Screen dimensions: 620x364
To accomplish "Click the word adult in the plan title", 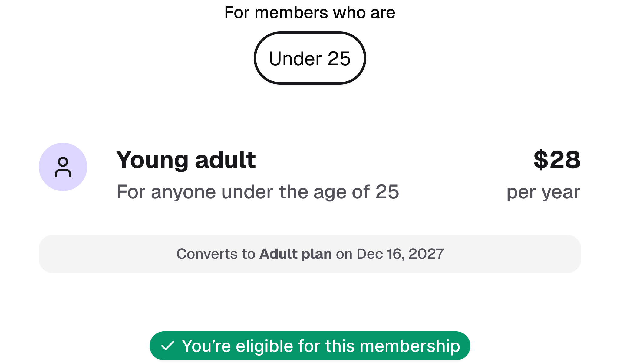I will click(225, 160).
